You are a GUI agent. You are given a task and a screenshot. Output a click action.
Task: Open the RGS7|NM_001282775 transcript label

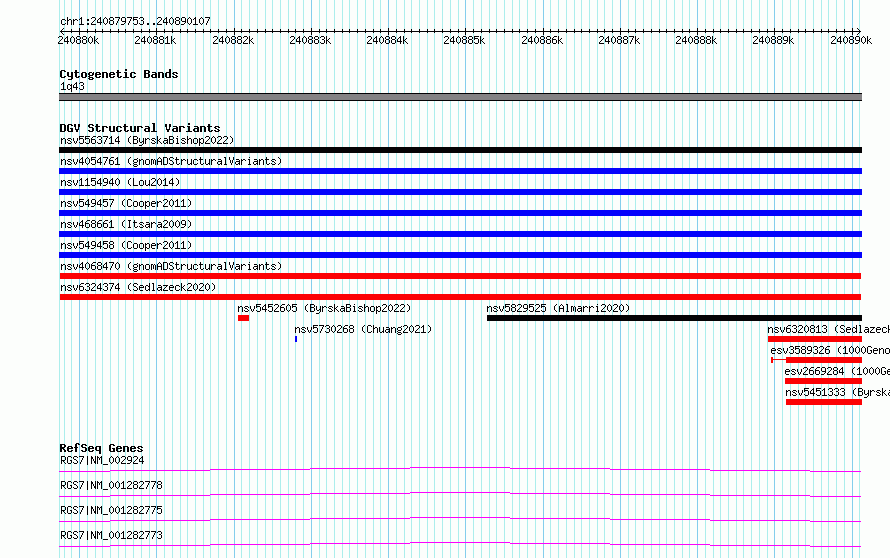(111, 510)
